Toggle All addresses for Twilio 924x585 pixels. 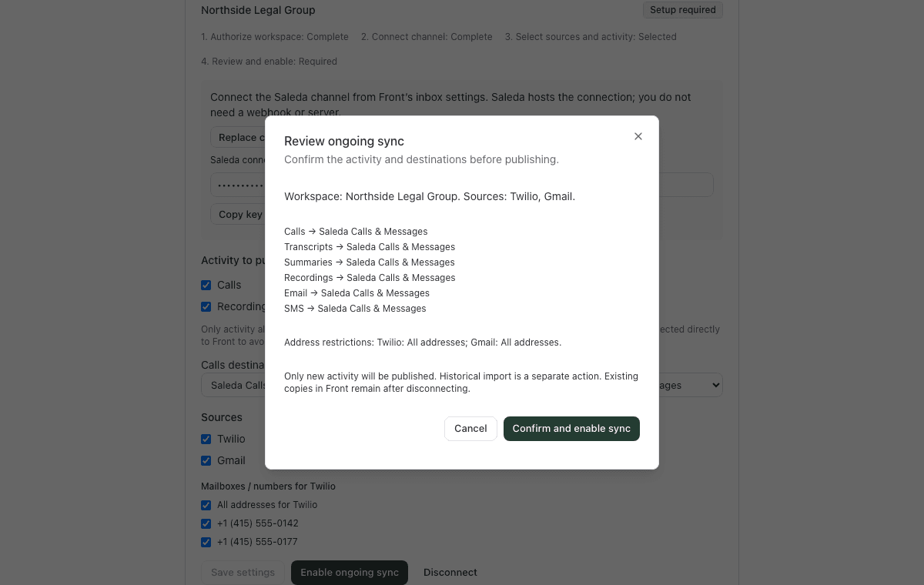point(206,505)
